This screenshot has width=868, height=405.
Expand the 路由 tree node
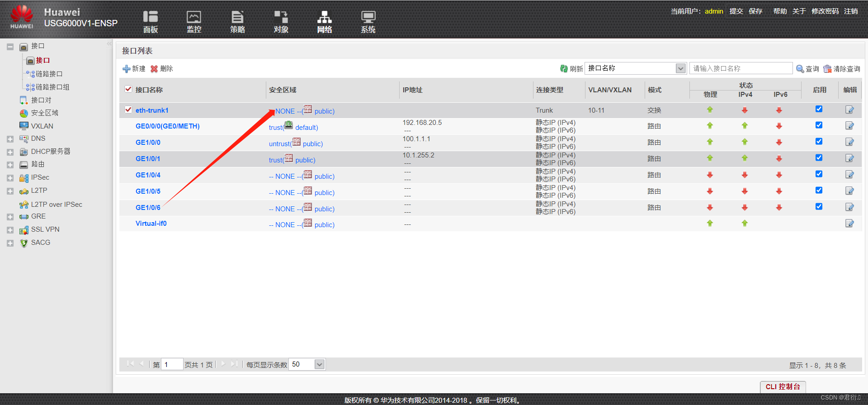10,165
